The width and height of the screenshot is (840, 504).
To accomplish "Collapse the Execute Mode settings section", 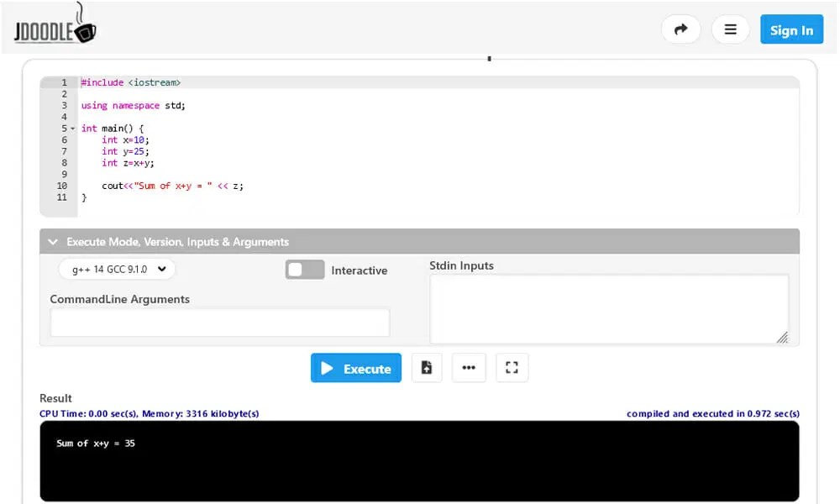I will pos(54,241).
